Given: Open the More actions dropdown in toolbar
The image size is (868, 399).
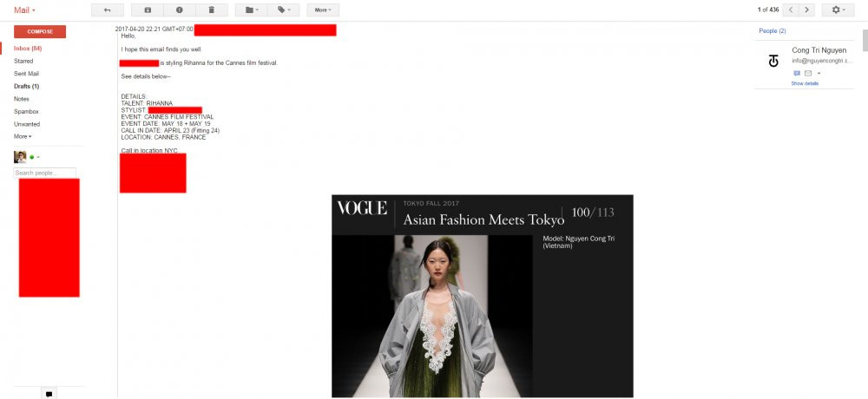Looking at the screenshot, I should [323, 10].
